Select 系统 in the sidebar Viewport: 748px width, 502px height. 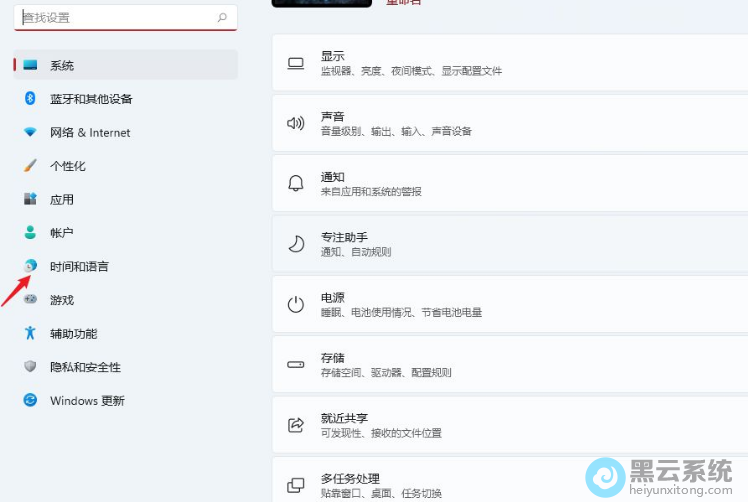62,65
